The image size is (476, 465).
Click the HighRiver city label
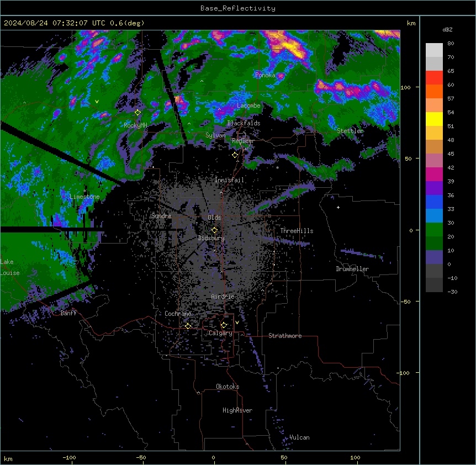click(237, 410)
